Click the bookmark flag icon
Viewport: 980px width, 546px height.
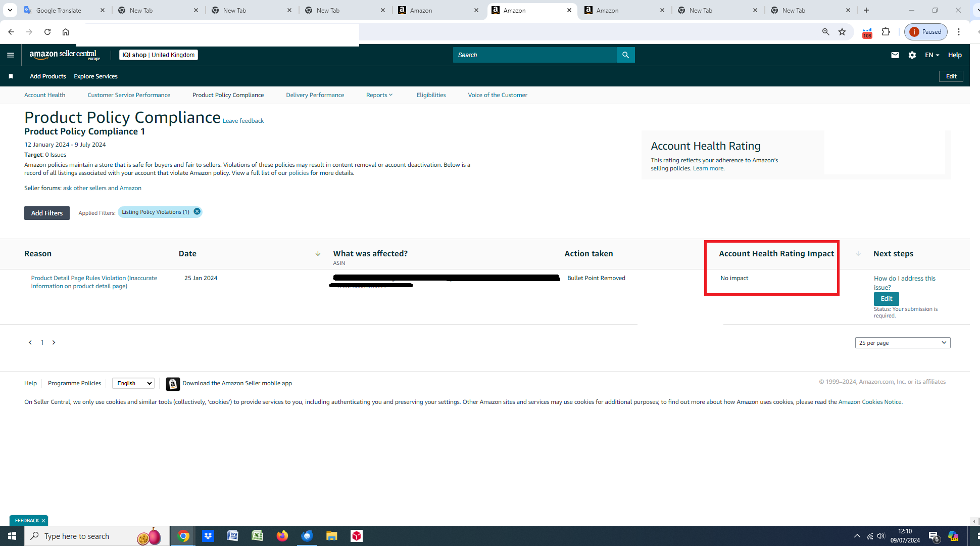pos(11,76)
